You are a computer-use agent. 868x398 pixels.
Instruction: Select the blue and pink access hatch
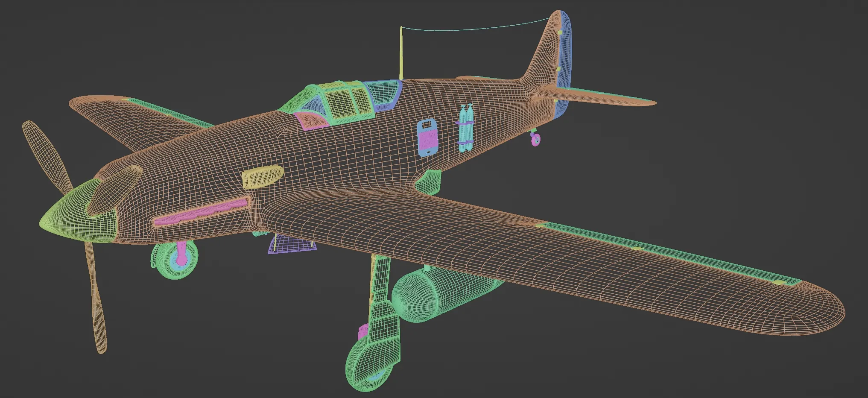click(x=427, y=138)
